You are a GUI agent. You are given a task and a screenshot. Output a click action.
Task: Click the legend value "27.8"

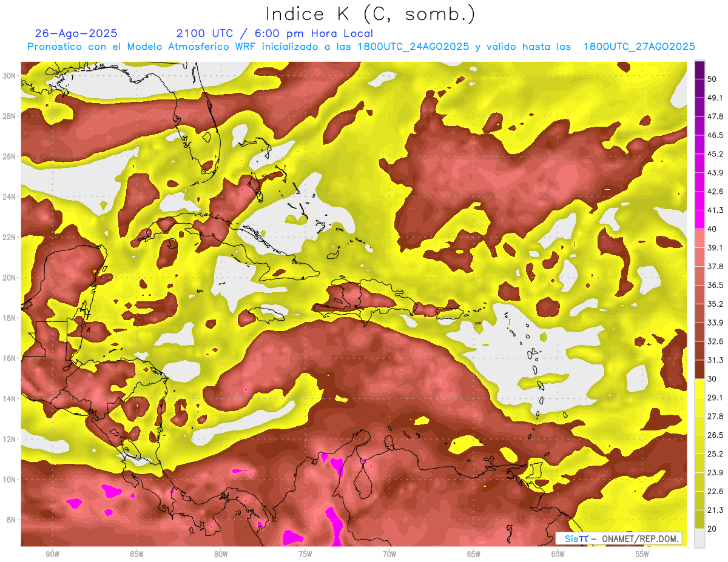(x=715, y=416)
